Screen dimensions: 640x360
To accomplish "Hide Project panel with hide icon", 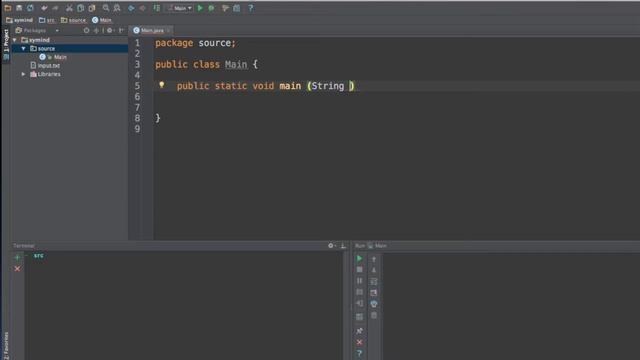I will (121, 30).
